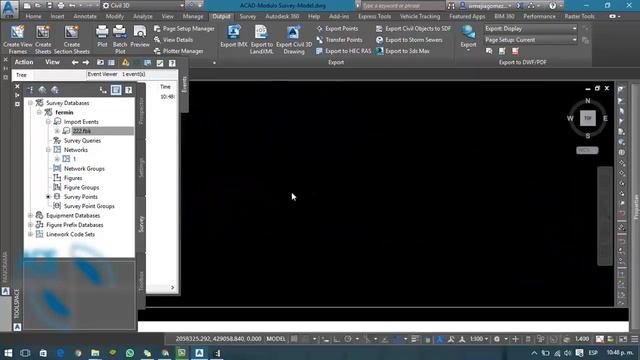Viewport: 640px width, 360px height.
Task: Expand the 222.fbk import event
Action: [x=57, y=131]
